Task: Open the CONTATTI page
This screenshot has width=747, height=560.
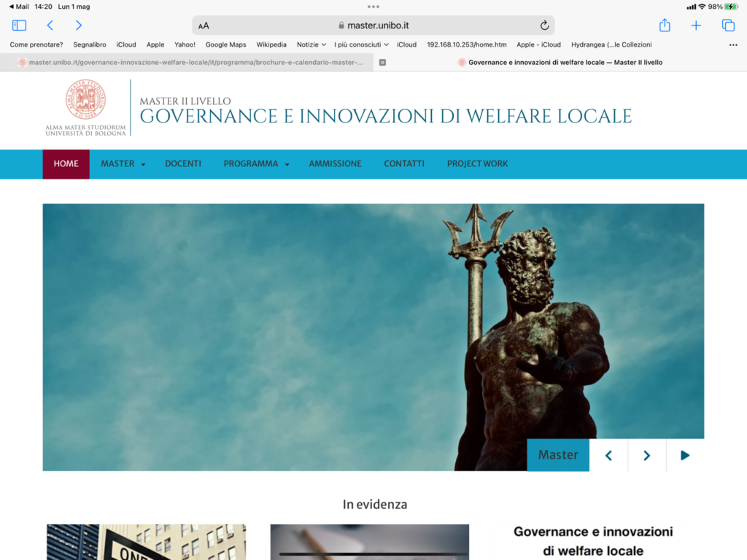Action: 404,164
